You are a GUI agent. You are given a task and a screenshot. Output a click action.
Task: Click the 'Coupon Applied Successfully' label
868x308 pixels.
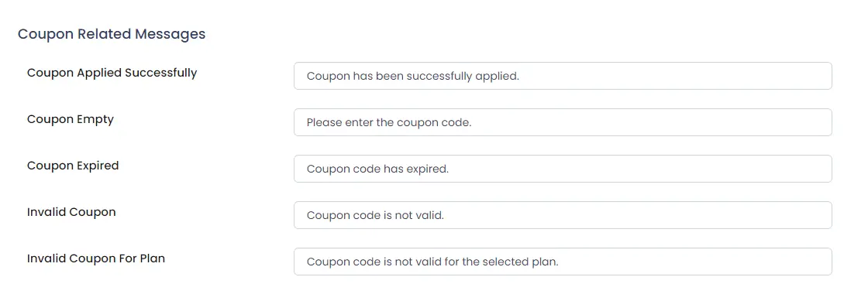point(112,73)
